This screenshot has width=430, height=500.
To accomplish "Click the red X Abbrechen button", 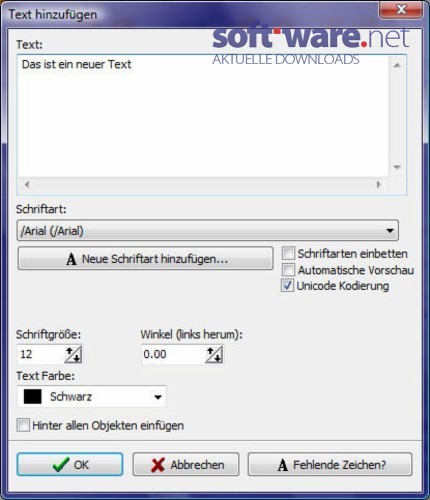I will tap(186, 464).
